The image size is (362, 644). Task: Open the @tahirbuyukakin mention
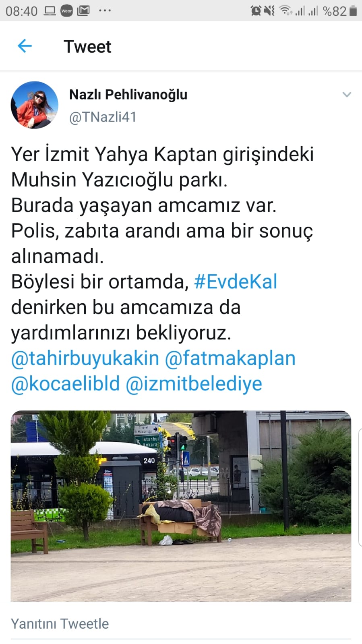(x=85, y=358)
